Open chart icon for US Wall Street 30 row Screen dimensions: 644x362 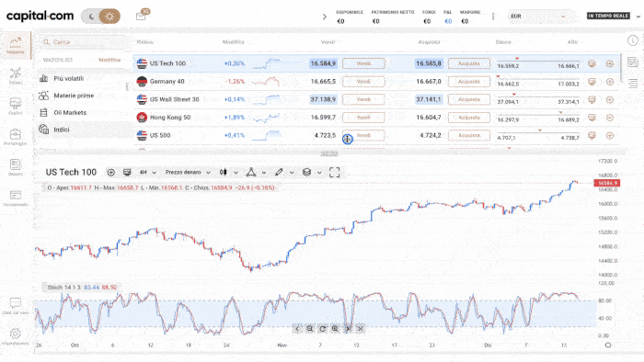coord(592,99)
